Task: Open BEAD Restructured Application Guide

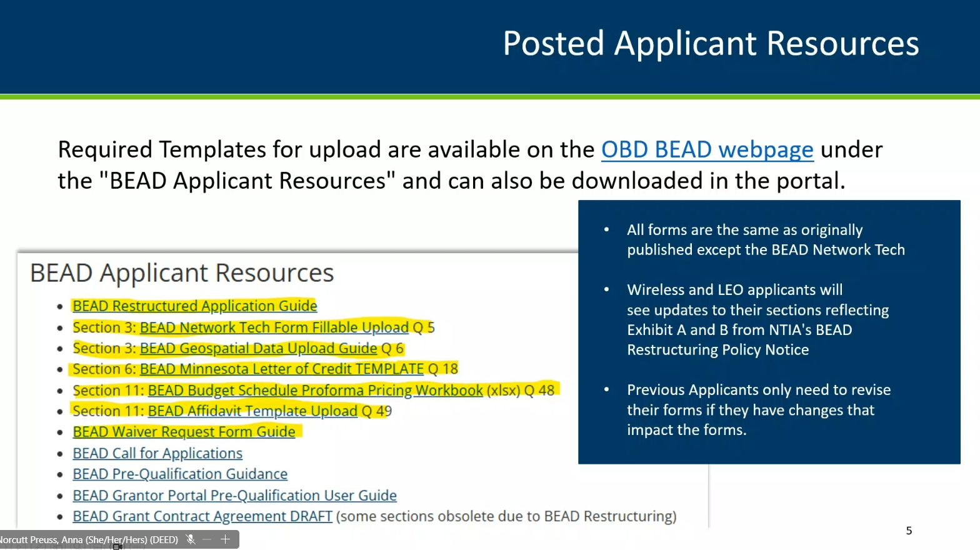Action: click(194, 306)
